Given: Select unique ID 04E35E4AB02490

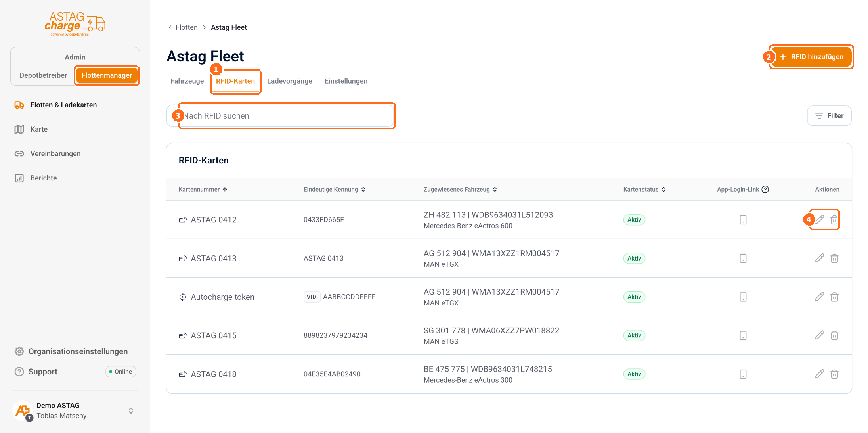Looking at the screenshot, I should point(332,374).
